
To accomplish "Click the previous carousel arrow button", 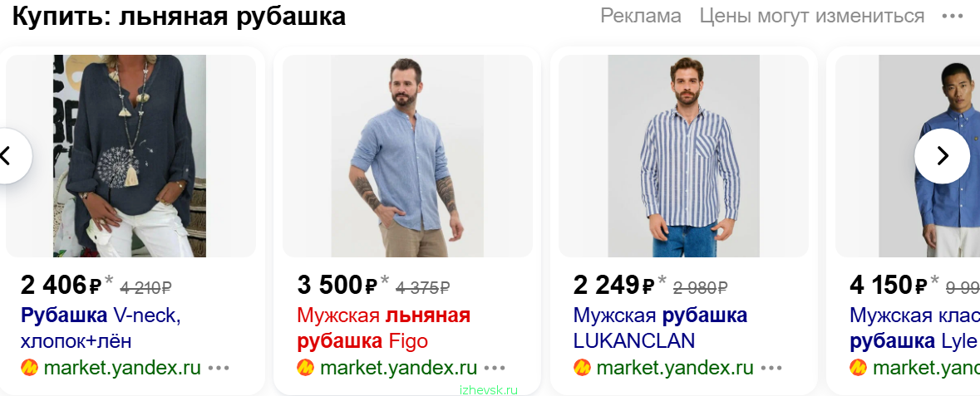I will [7, 156].
